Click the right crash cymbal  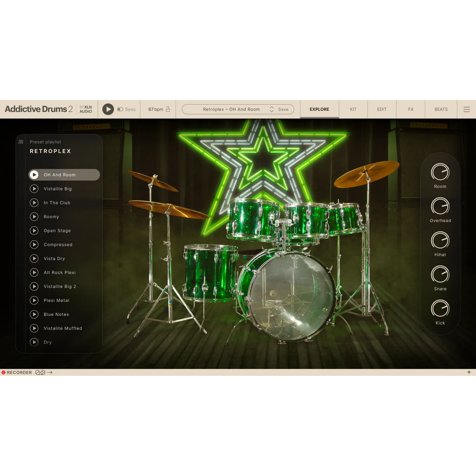pyautogui.click(x=367, y=174)
